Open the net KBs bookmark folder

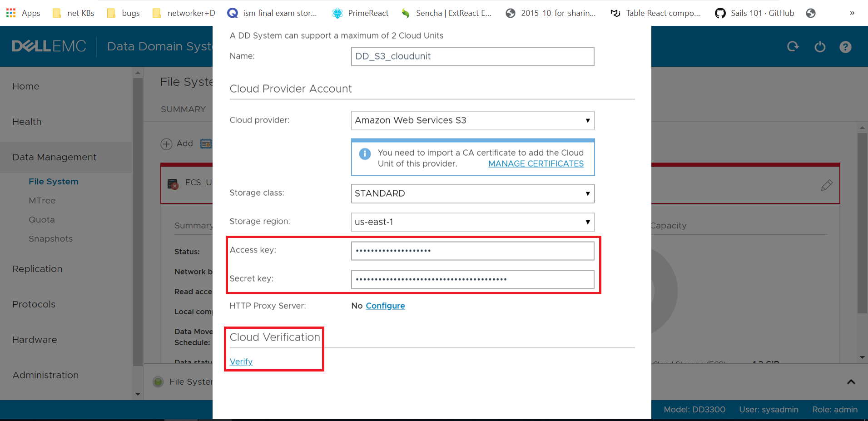(x=74, y=13)
